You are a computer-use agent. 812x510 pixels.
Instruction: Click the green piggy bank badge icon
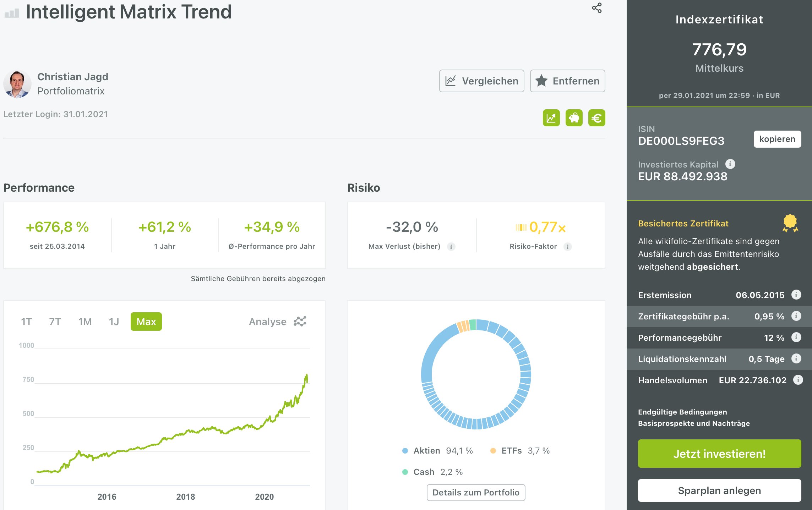tap(574, 118)
